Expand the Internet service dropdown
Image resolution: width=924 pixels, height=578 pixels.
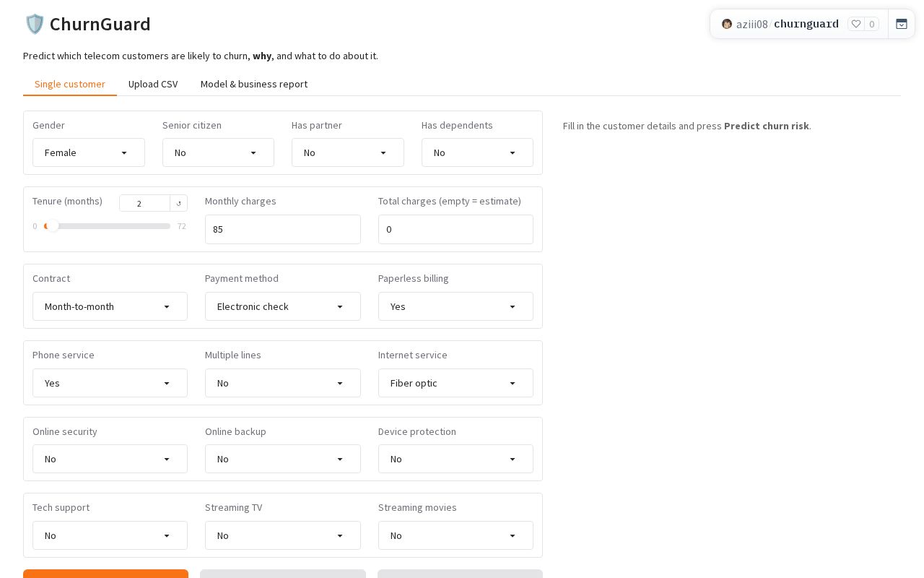click(456, 383)
